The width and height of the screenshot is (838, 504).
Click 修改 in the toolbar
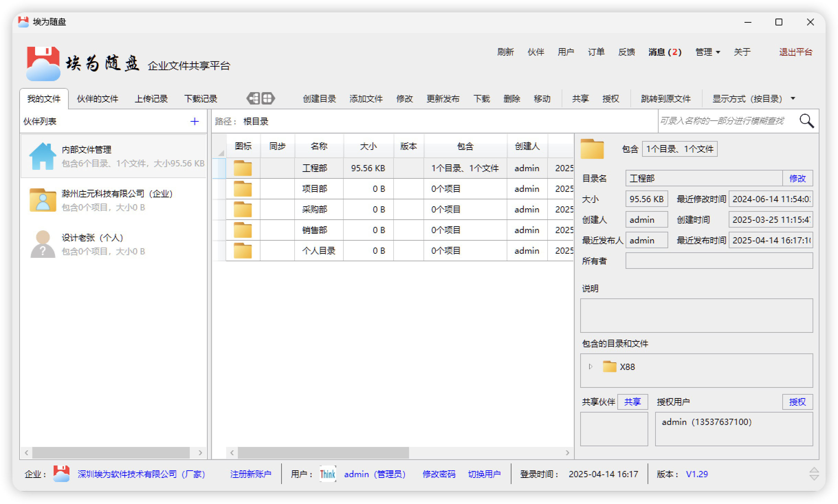coord(405,99)
